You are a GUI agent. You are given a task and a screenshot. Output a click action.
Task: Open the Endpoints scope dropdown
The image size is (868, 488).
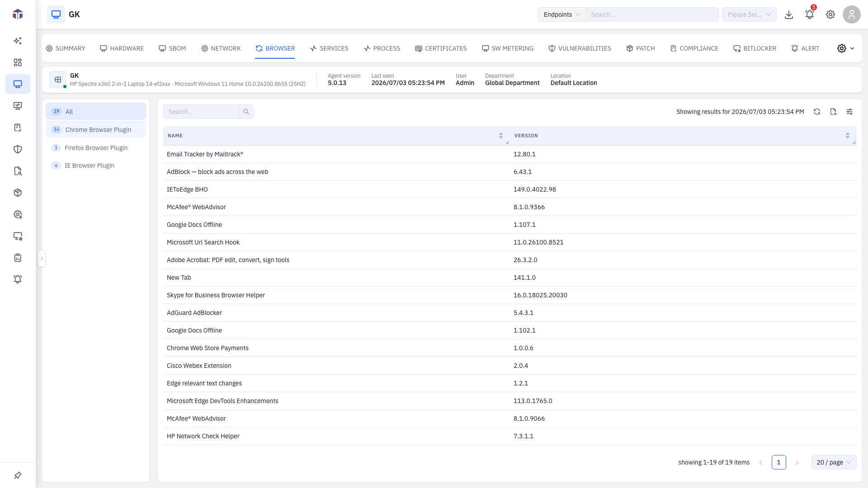(562, 14)
